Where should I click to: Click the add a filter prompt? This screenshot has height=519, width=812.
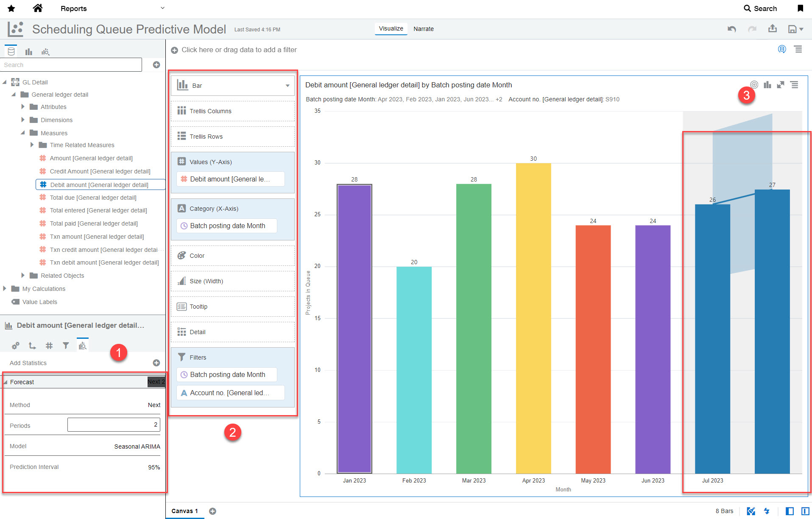(x=239, y=50)
